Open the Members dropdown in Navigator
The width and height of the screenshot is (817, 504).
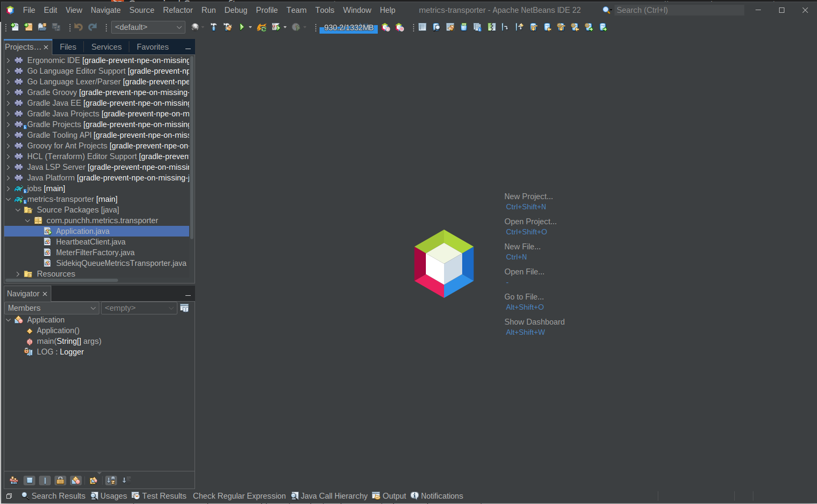51,308
